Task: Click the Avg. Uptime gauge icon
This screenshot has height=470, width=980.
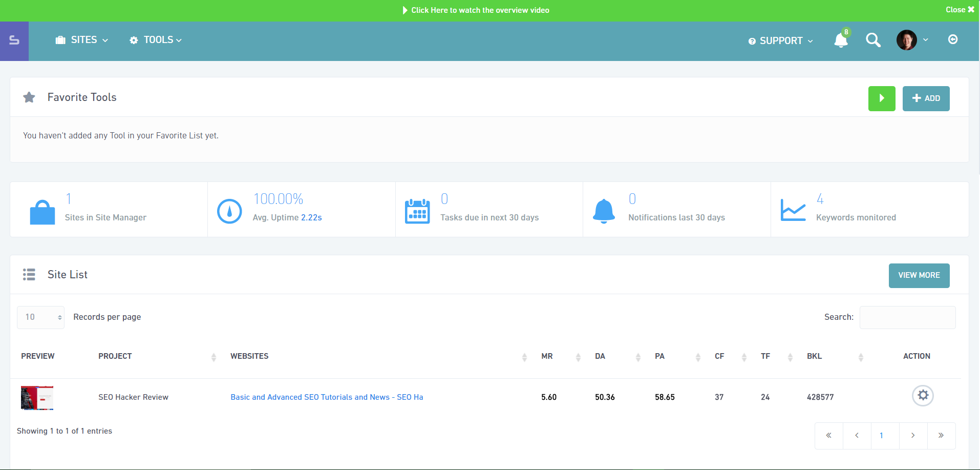Action: coord(229,211)
